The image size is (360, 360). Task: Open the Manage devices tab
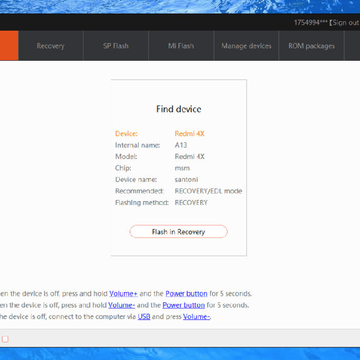point(246,46)
